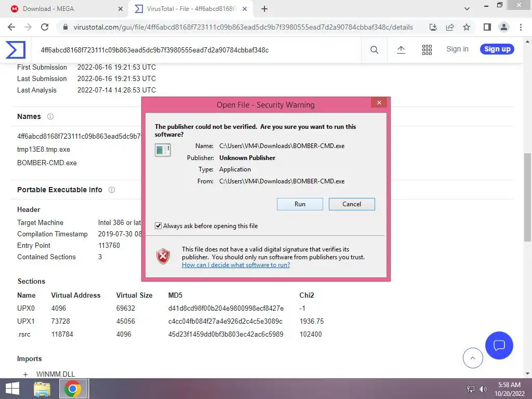Click the VirusTotal hash search field

197,50
